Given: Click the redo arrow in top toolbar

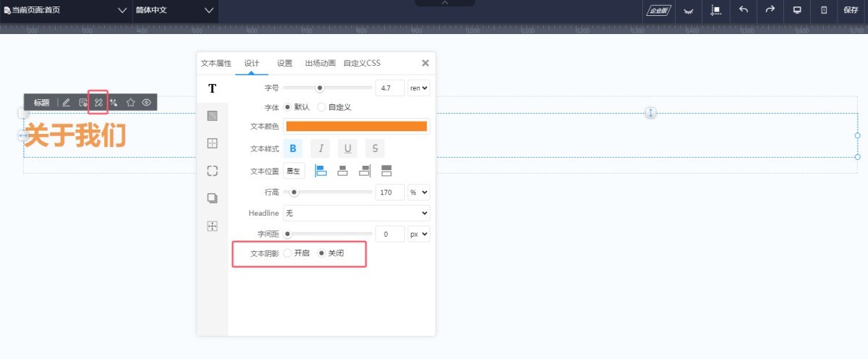Looking at the screenshot, I should 770,10.
